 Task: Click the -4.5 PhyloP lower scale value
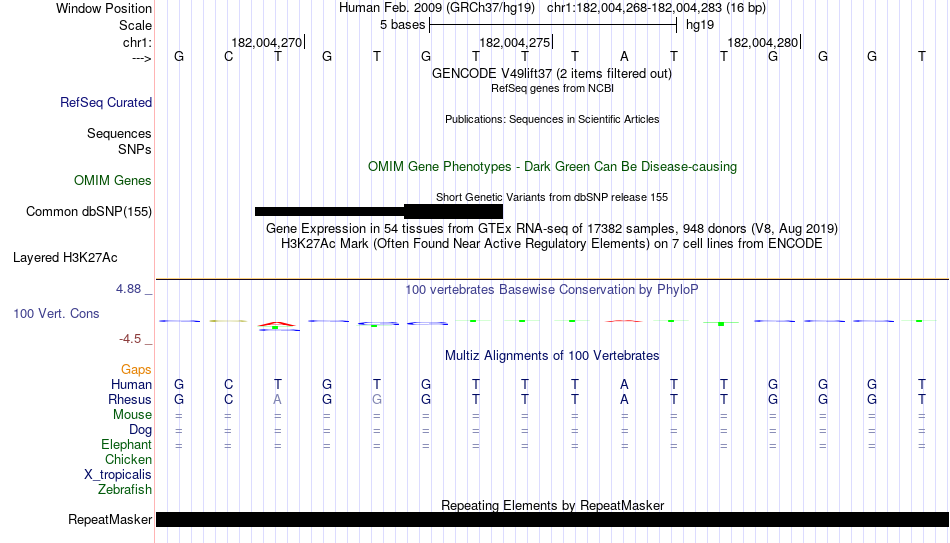[130, 339]
